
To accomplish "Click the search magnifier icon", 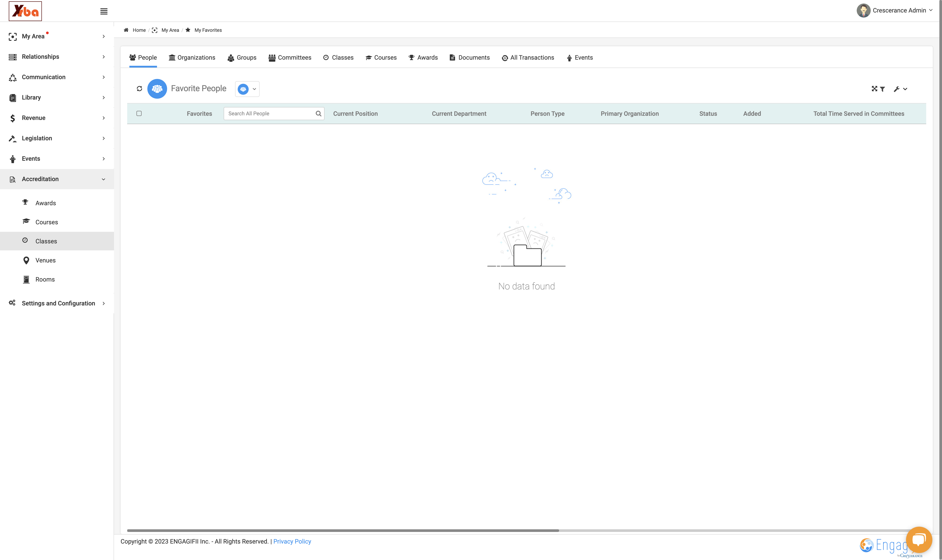I will 318,114.
